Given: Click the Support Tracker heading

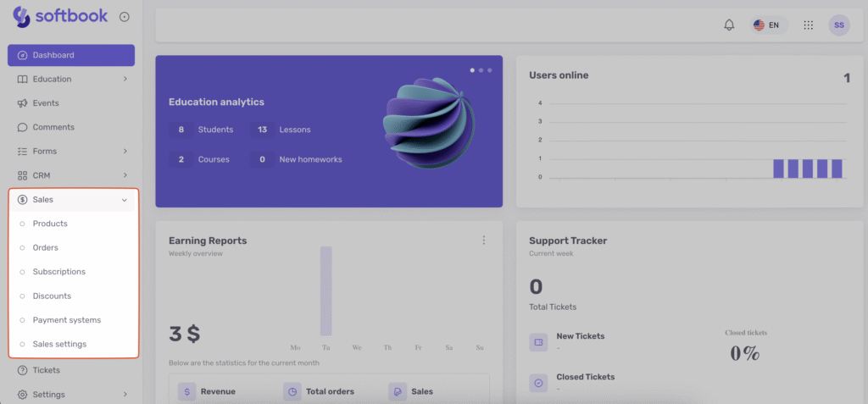Looking at the screenshot, I should click(x=568, y=241).
